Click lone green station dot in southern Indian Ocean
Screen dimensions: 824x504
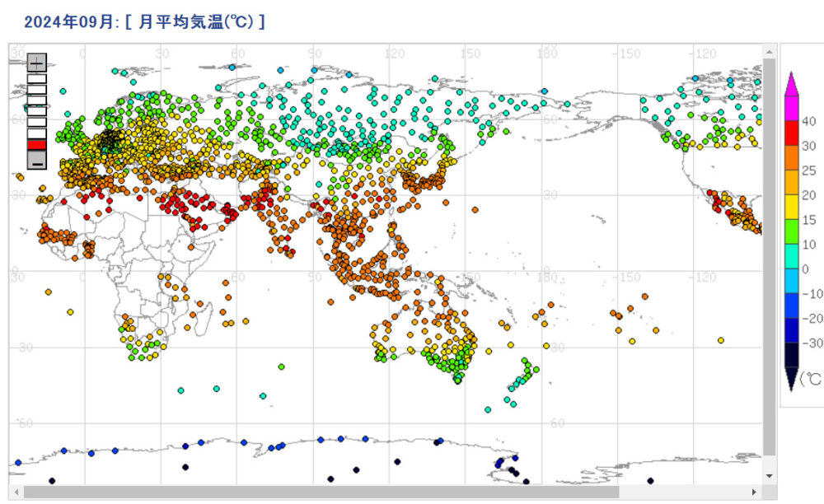[281, 366]
